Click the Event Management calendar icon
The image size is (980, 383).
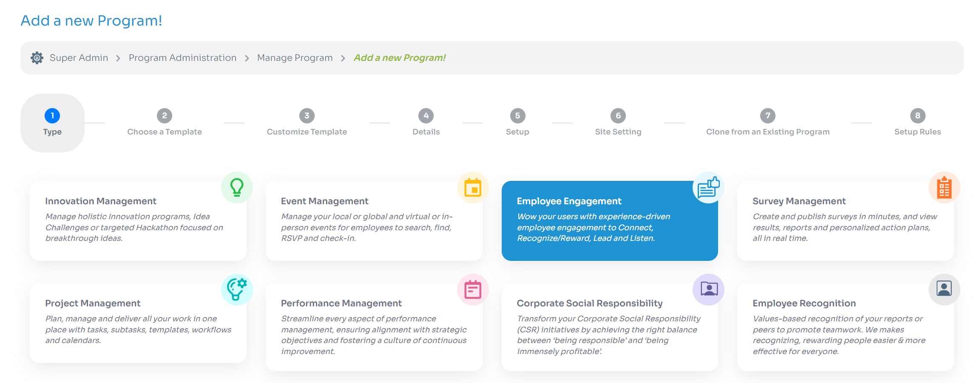pos(473,187)
